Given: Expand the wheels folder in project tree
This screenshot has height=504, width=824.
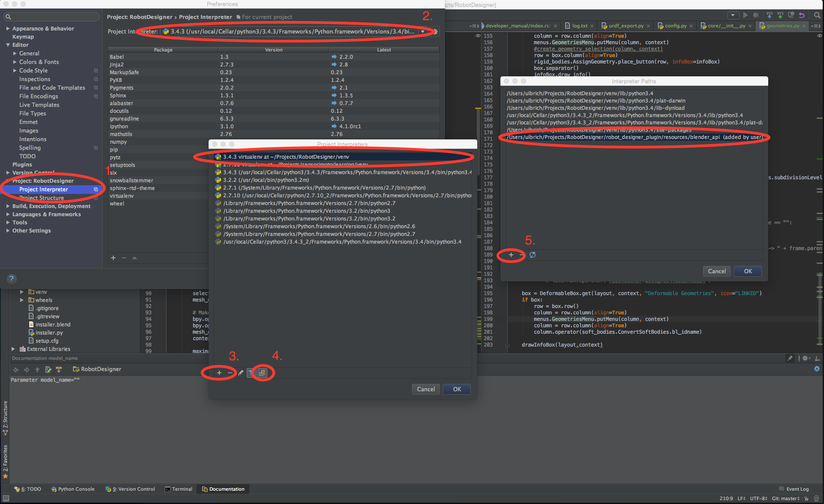Looking at the screenshot, I should click(x=22, y=300).
